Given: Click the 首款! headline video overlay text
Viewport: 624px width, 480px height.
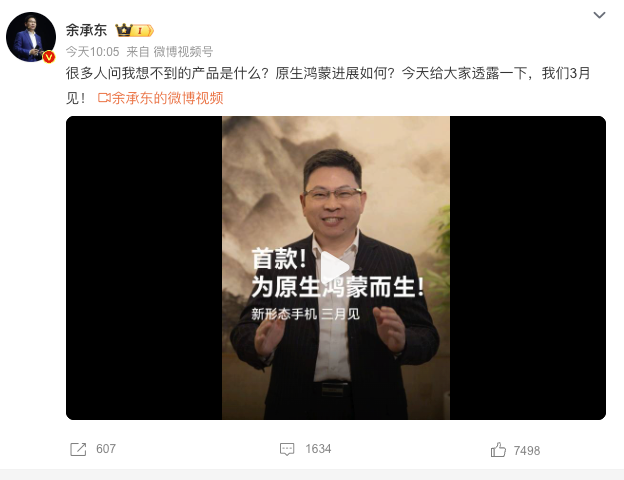Looking at the screenshot, I should tap(279, 259).
